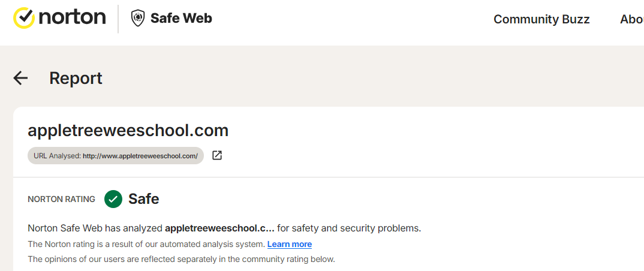Click the norton wordmark text
This screenshot has width=644, height=271.
tap(73, 19)
